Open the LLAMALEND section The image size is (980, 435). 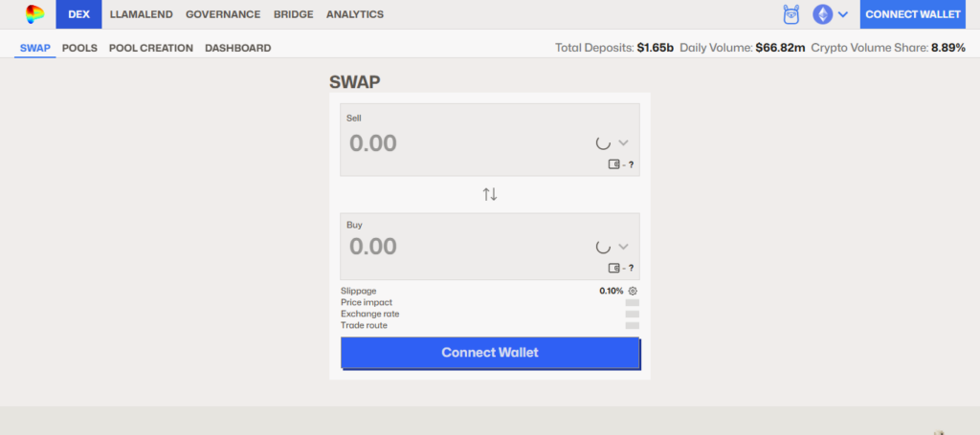point(142,14)
